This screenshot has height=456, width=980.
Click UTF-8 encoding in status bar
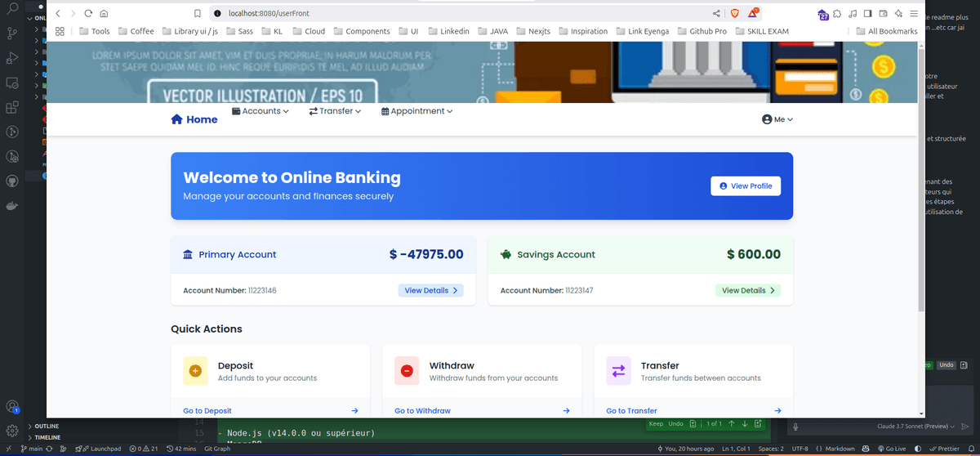click(x=800, y=449)
